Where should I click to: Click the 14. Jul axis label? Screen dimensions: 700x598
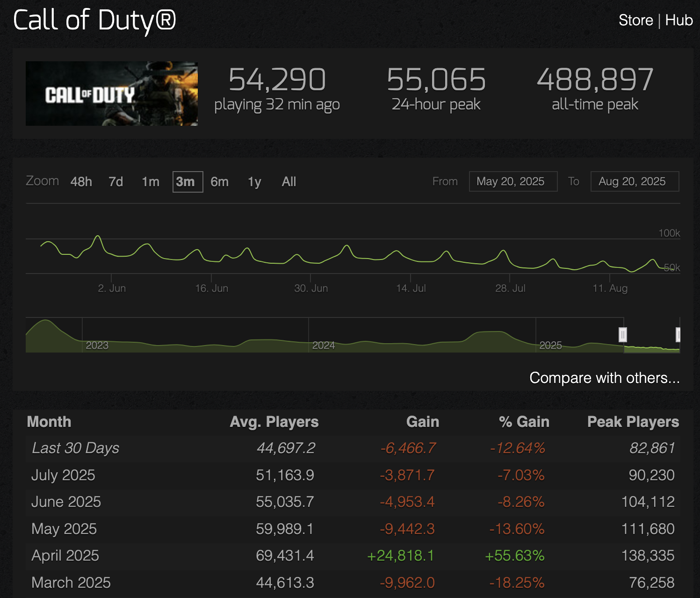[x=411, y=288]
